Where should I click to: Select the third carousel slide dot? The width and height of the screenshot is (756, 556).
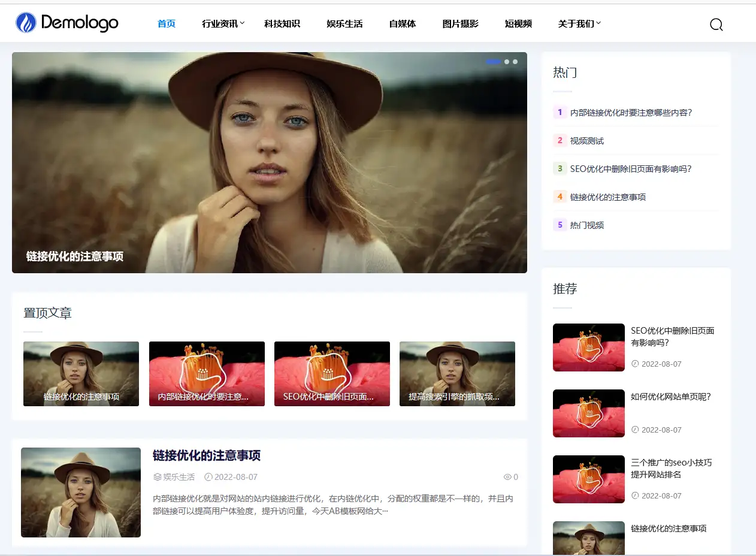point(515,62)
